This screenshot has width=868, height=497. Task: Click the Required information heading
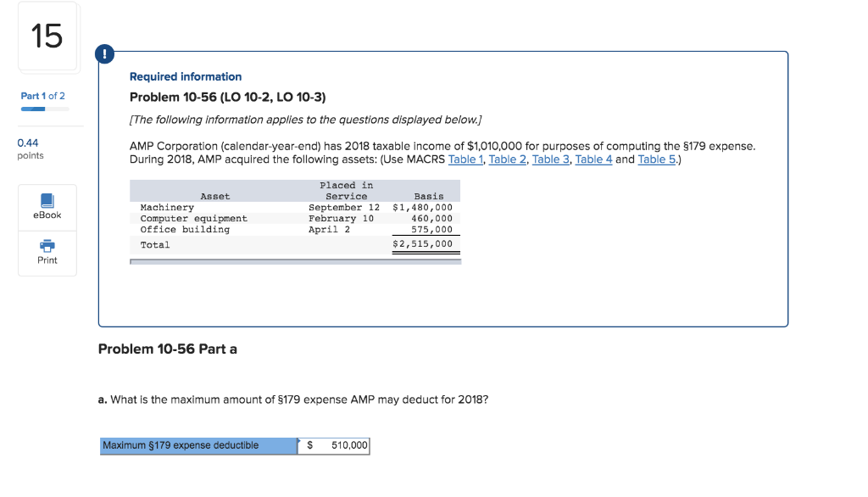pos(185,76)
